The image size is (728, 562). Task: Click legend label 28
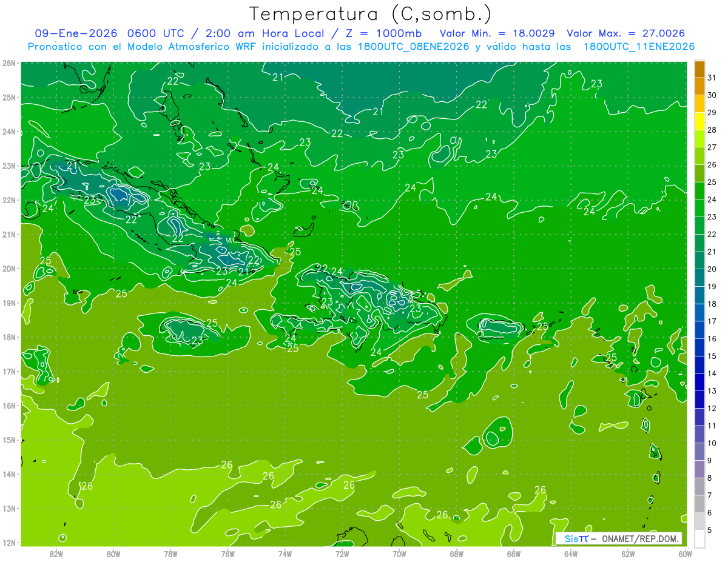click(712, 130)
